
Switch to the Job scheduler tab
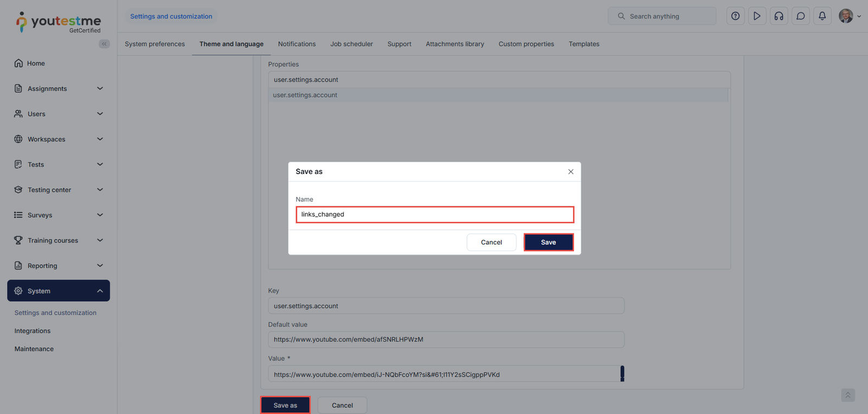tap(351, 44)
